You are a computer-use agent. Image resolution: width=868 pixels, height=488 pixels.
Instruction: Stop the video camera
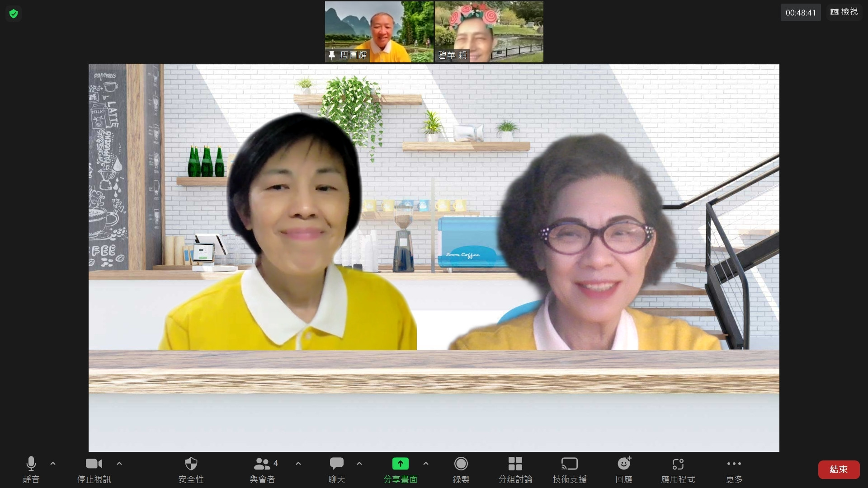tap(94, 469)
